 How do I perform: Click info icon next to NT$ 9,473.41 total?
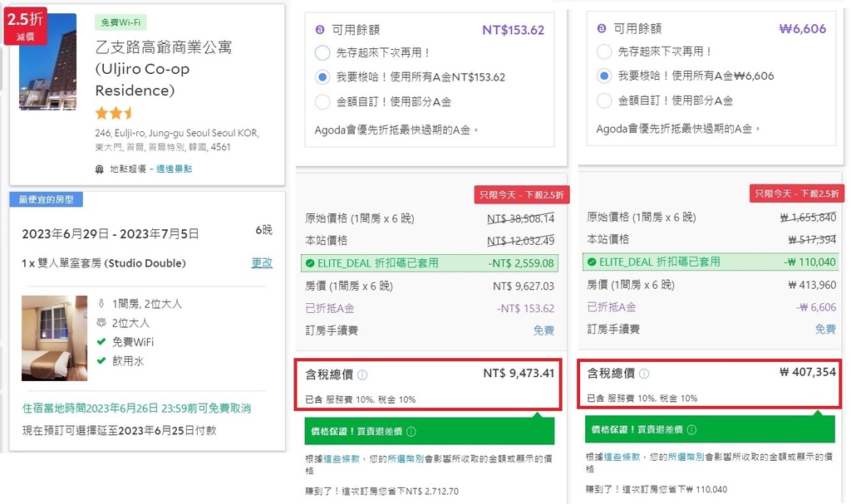[362, 374]
